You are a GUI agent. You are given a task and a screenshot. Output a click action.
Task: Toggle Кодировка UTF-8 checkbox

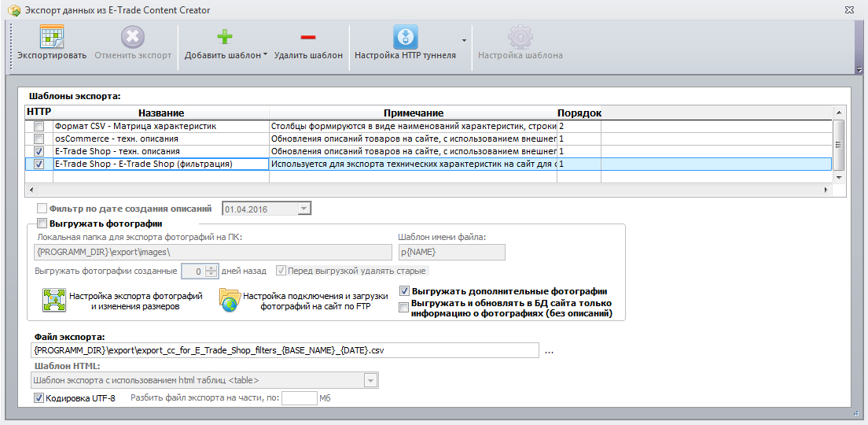39,398
